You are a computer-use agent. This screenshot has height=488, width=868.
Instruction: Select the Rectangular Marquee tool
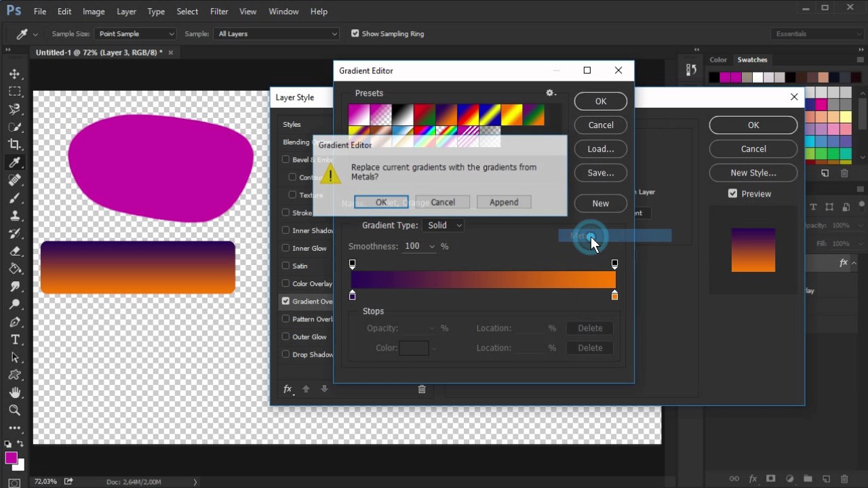tap(14, 91)
